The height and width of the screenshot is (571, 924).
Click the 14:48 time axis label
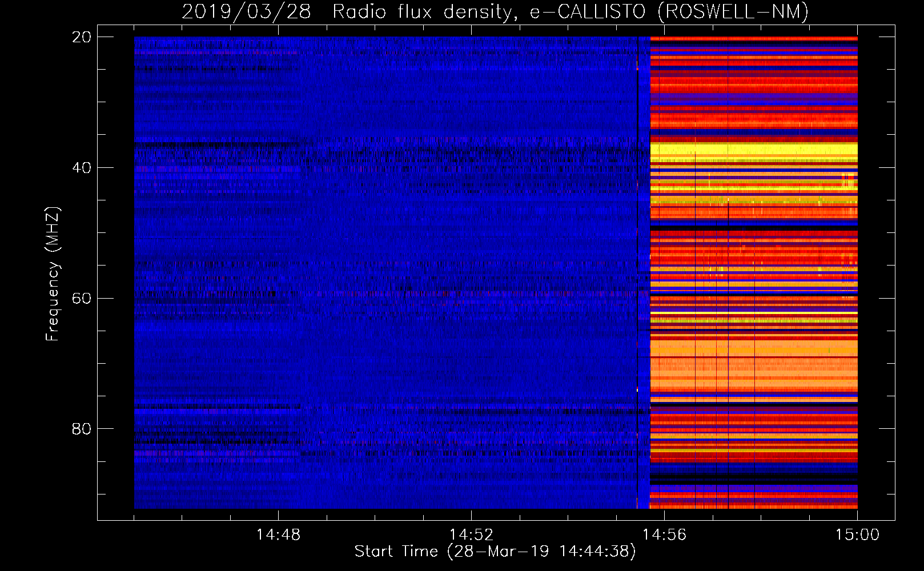click(x=278, y=535)
